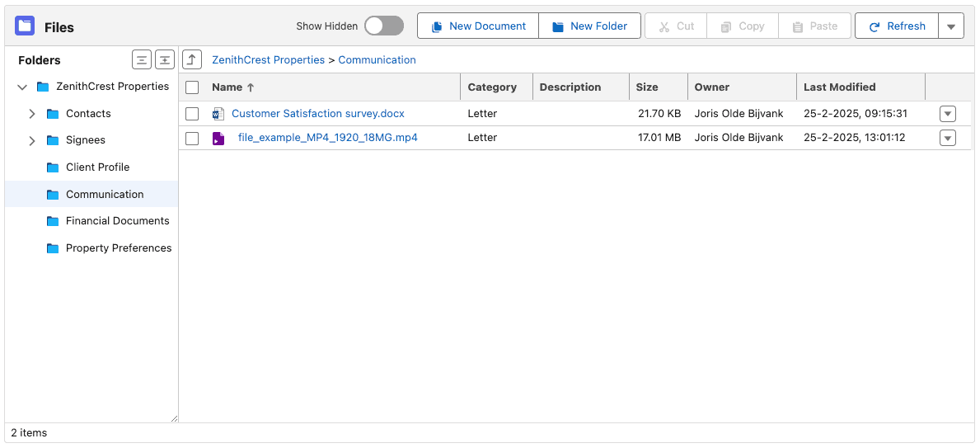
Task: Open the dropdown arrow next to Refresh
Action: pyautogui.click(x=951, y=26)
